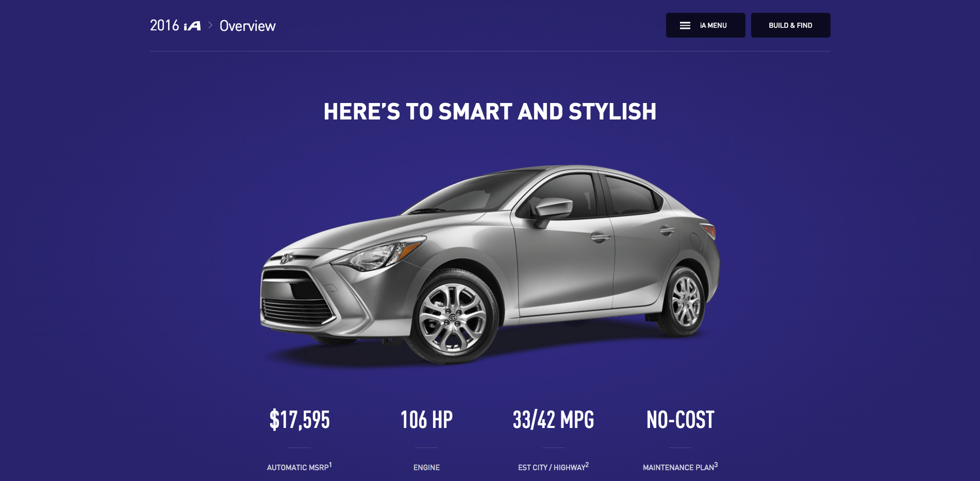The image size is (980, 481).
Task: Click the HERE'S TO SMART AND STYLISH headline
Action: coord(490,112)
